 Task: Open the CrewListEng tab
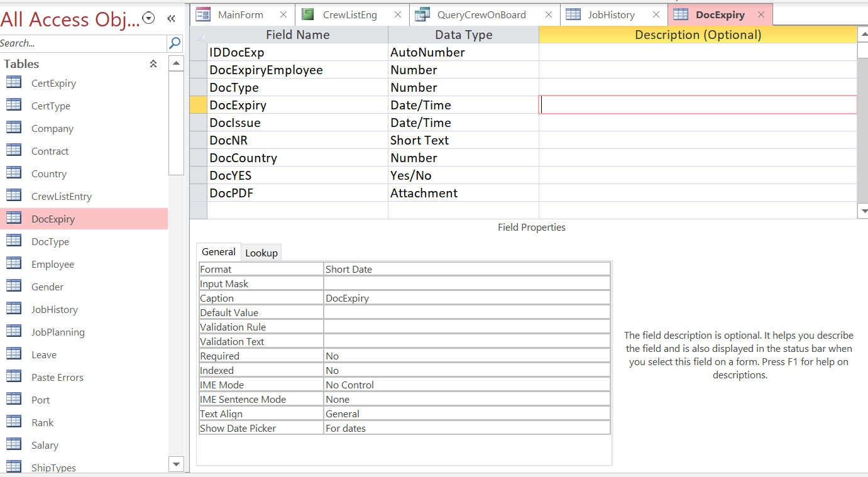(x=349, y=14)
